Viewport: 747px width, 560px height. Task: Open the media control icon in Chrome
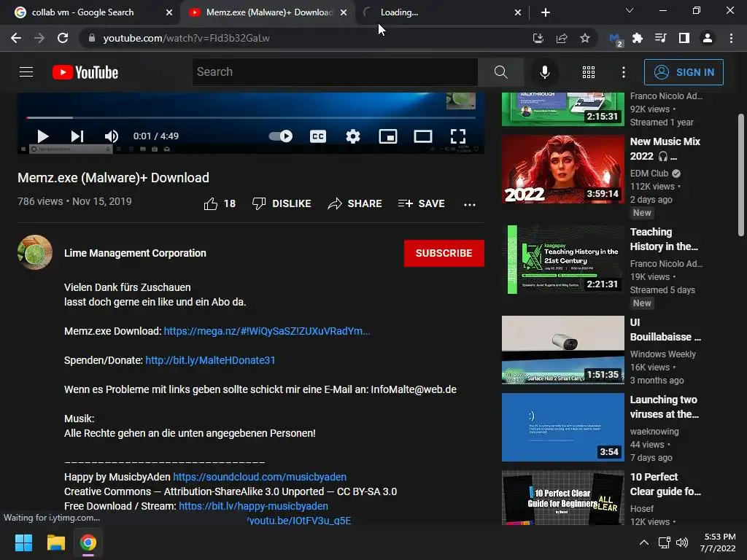pos(660,38)
